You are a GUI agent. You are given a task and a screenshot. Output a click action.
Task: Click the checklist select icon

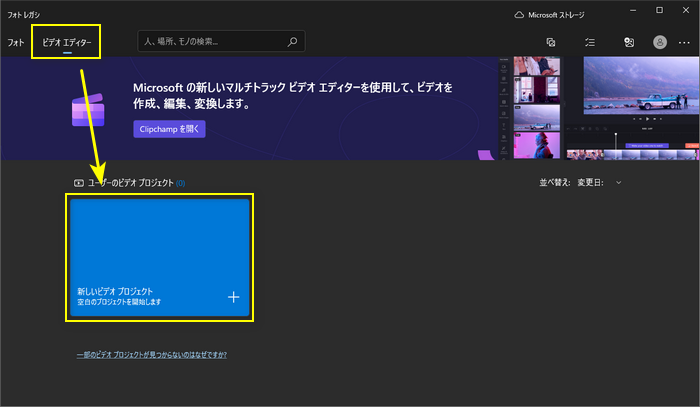click(590, 42)
